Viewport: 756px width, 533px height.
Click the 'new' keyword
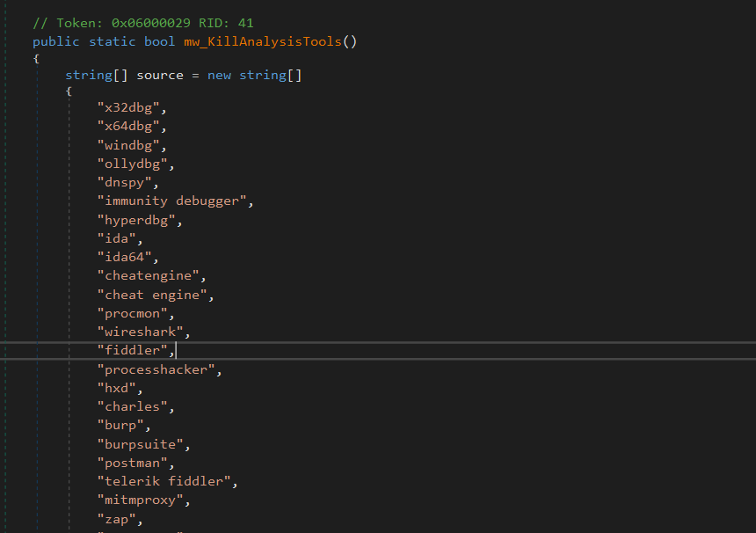(219, 76)
